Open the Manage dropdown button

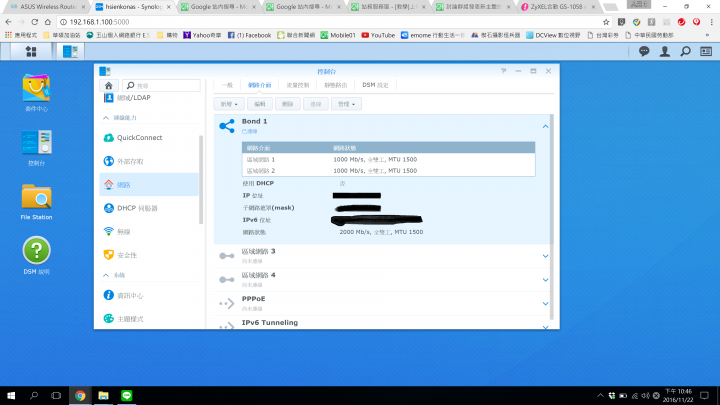tap(346, 104)
